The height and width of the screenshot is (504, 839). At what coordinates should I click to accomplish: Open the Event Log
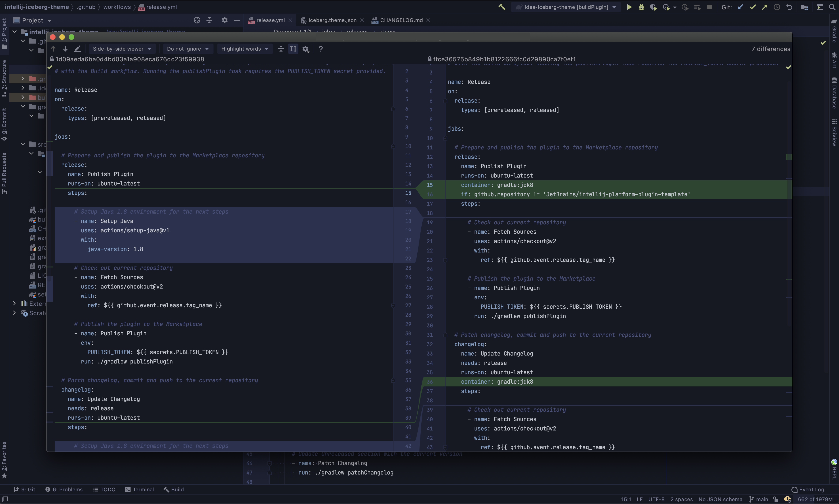click(x=808, y=489)
